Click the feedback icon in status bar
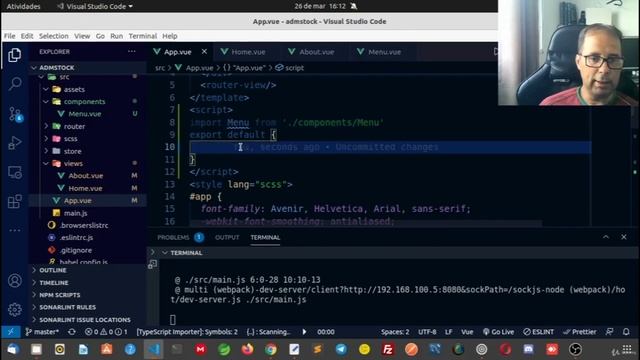Screen dimensions: 640x360 pos(609,332)
